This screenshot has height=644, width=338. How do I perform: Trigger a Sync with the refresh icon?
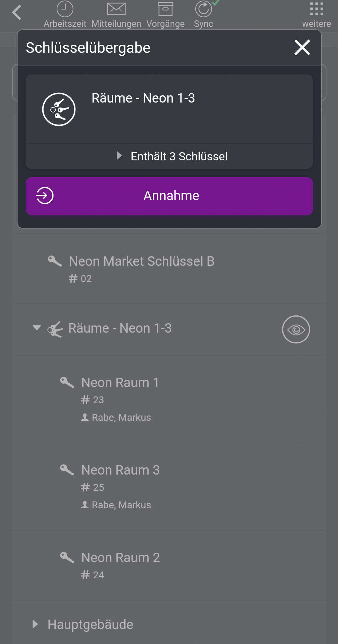[203, 9]
